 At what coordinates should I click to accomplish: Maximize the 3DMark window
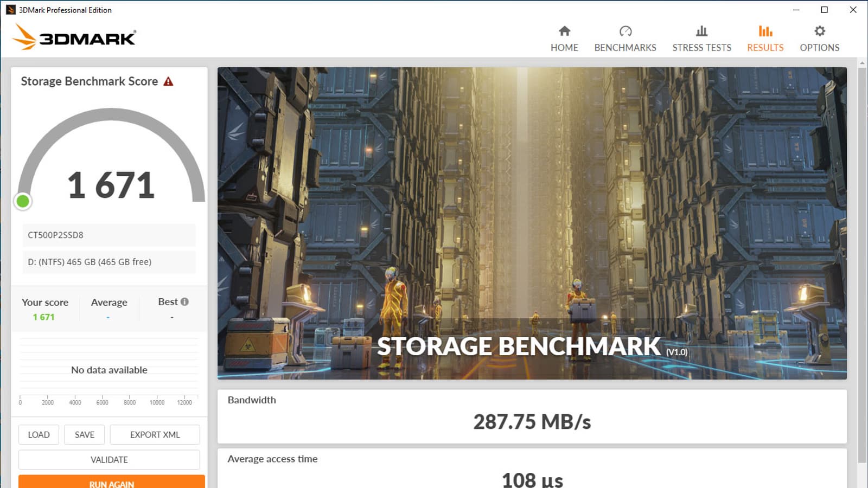(824, 10)
